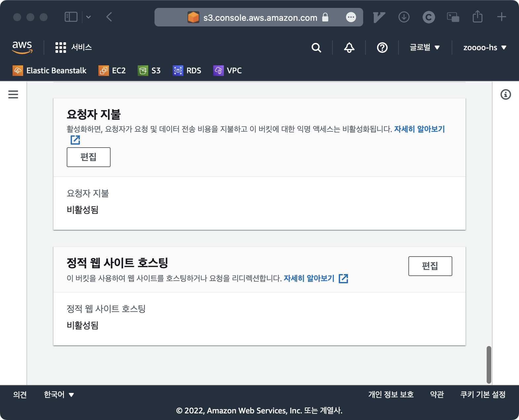Click the AWS logo home icon
The width and height of the screenshot is (519, 420).
[x=22, y=47]
